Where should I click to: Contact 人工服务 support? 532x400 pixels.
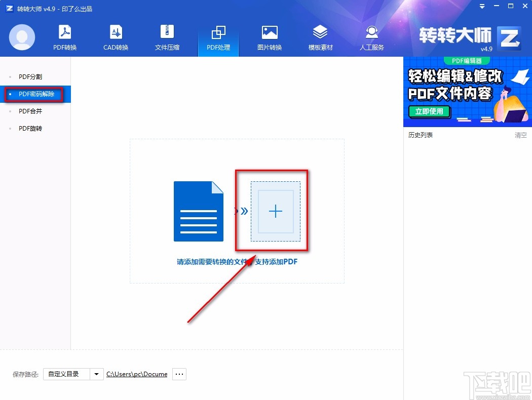[371, 38]
